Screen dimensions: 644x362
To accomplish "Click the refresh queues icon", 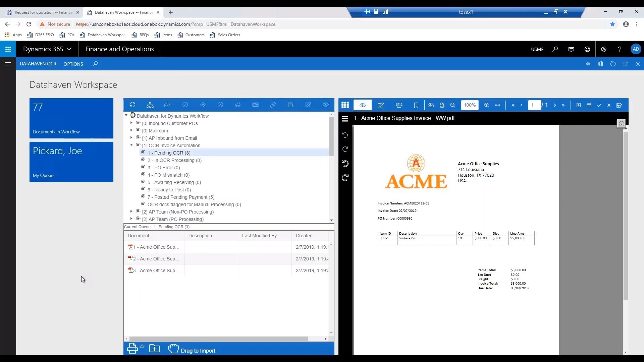I will (132, 105).
